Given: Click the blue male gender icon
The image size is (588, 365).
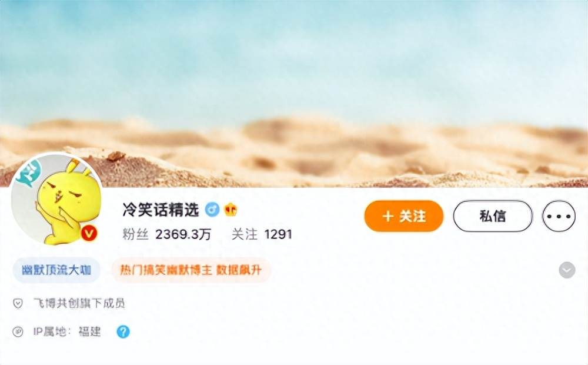Looking at the screenshot, I should click(212, 209).
